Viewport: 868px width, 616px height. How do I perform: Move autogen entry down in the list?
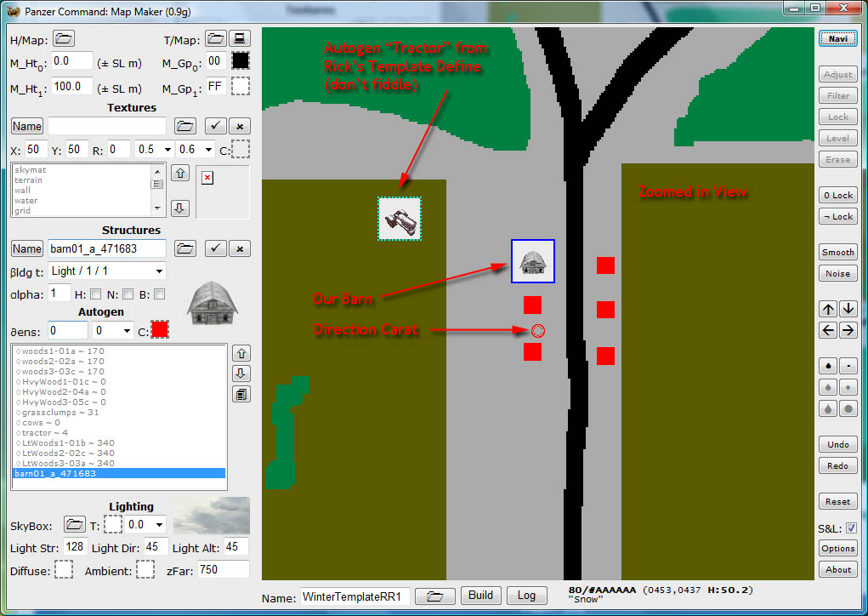241,374
